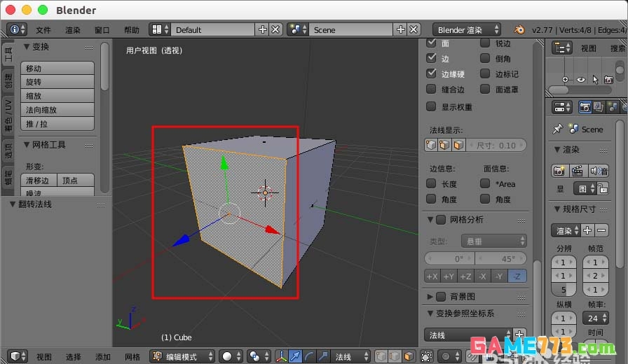Collapse the 变换参照坐标系 panel

(x=430, y=313)
